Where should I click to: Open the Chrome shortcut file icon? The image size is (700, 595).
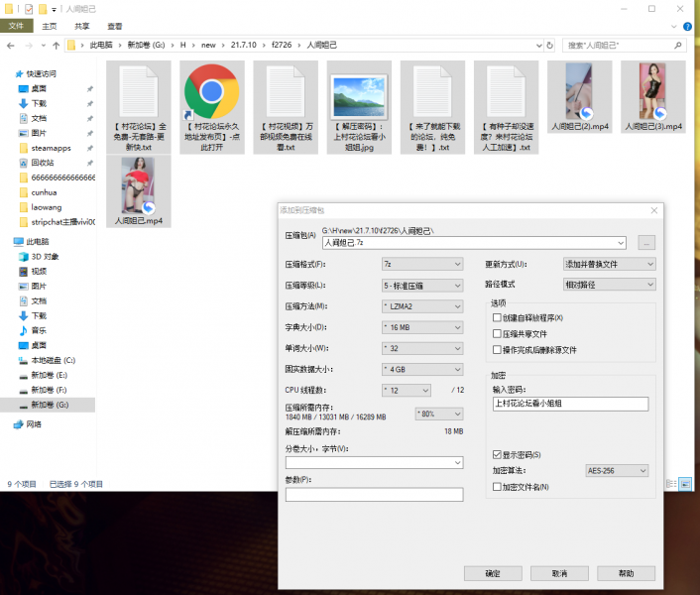210,92
